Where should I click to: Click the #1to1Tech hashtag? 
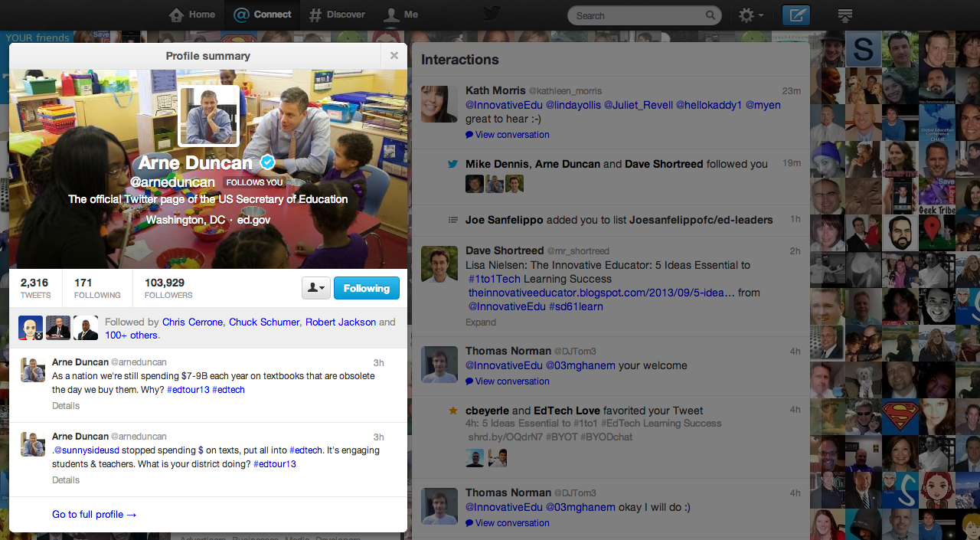(495, 279)
